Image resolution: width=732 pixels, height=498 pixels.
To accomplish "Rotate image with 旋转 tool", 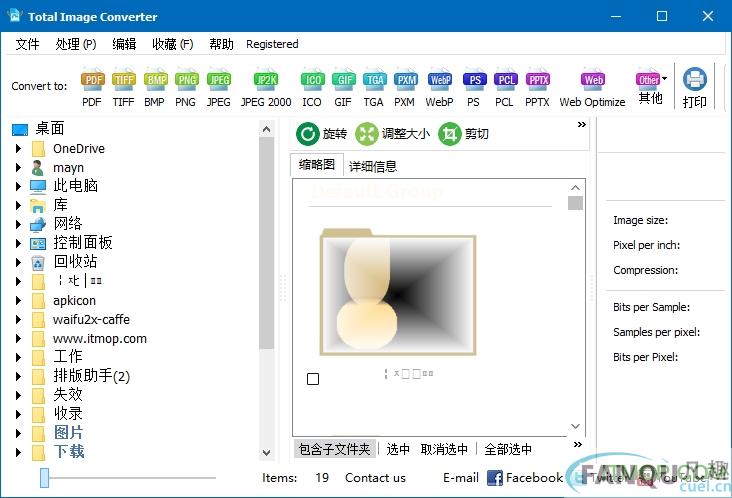I will [x=322, y=134].
